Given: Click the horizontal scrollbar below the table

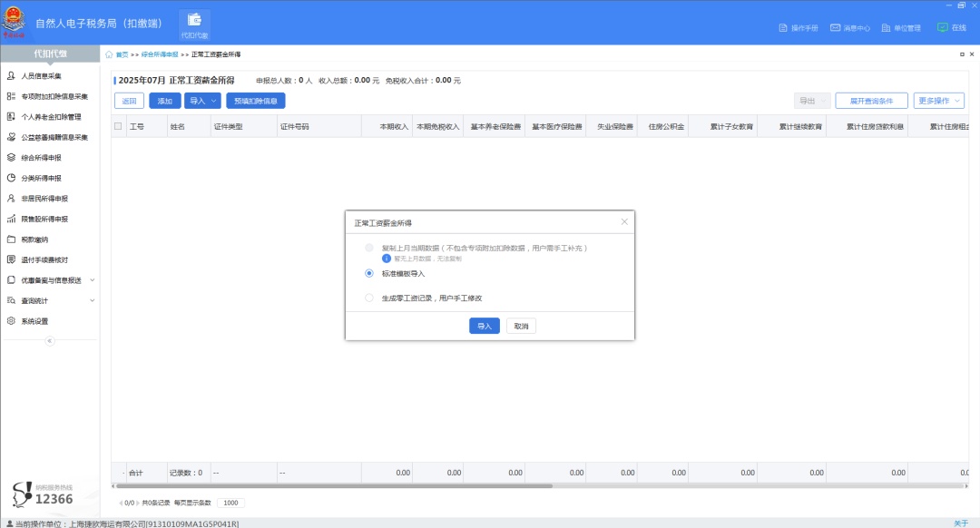Looking at the screenshot, I should (x=363, y=486).
